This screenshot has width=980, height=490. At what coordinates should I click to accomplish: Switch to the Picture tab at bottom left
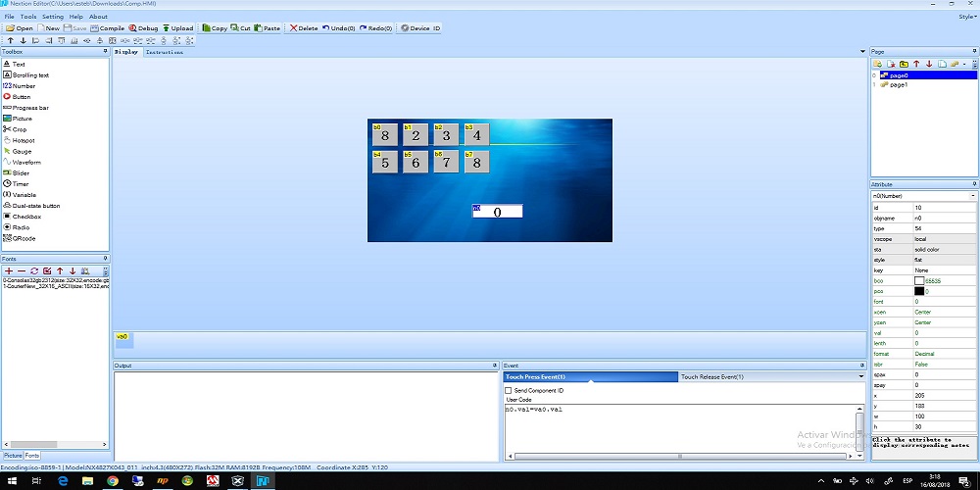(13, 457)
